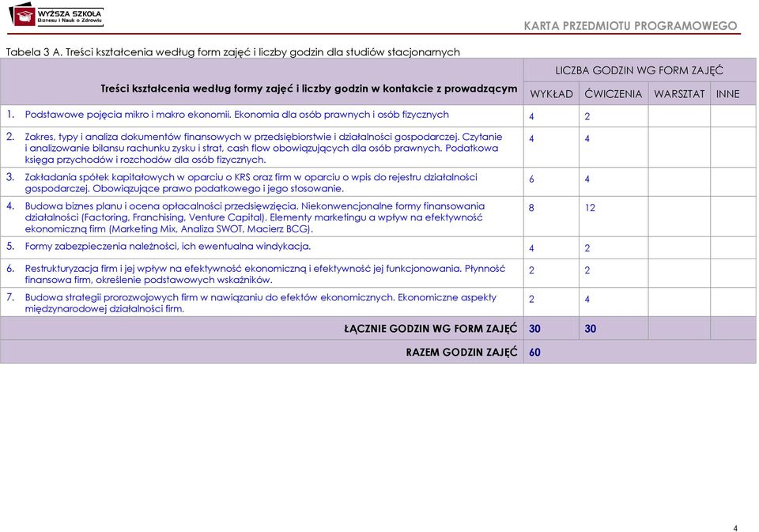Click WYKŁAD value '2' for topic 7
The height and width of the screenshot is (532, 759).
tap(531, 299)
